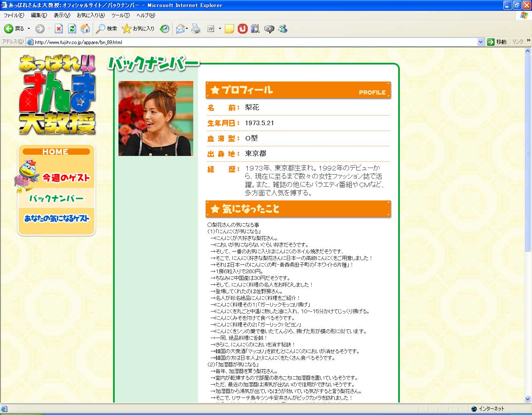Click the Messenger people icon
The width and height of the screenshot is (532, 415).
283,29
